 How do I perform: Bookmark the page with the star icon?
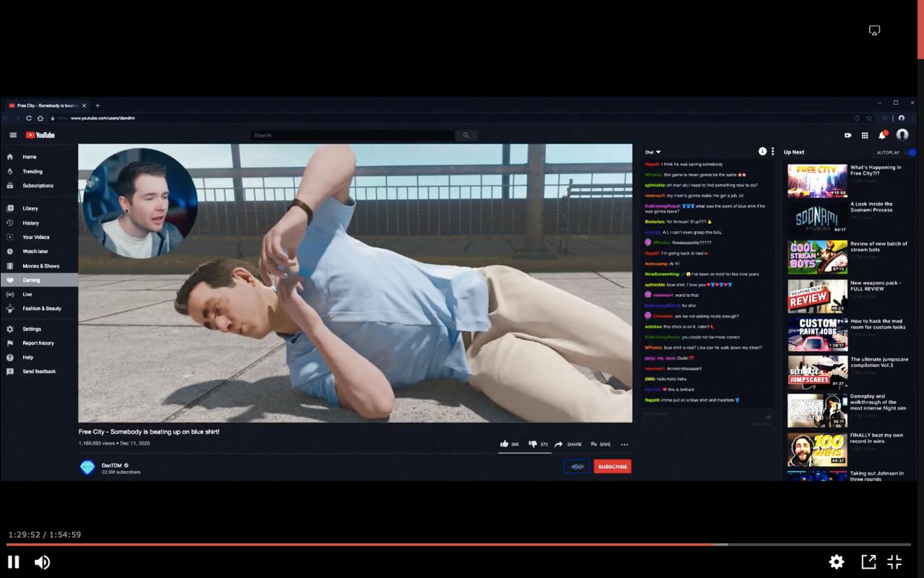(869, 118)
